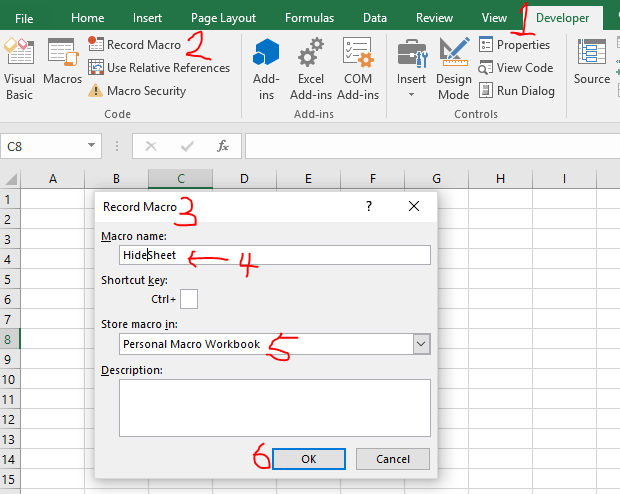This screenshot has width=620, height=494.
Task: Confirm entry with the checkmark icon
Action: [187, 146]
